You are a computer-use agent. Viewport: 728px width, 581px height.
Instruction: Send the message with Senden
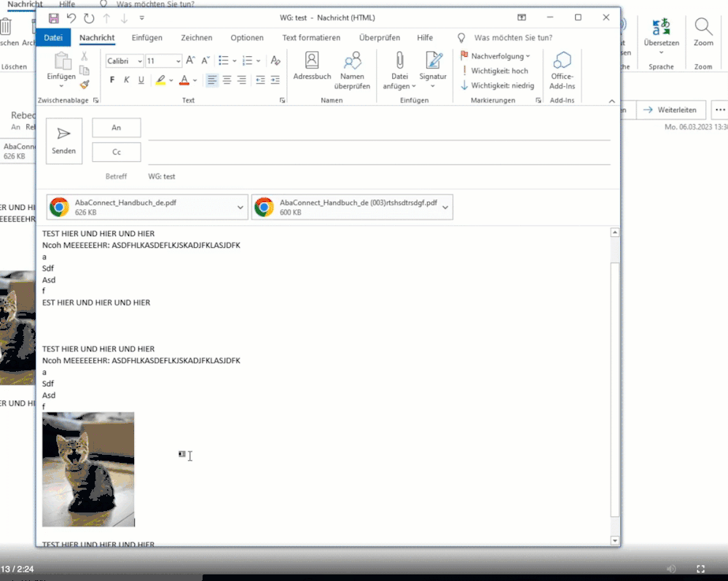[64, 141]
